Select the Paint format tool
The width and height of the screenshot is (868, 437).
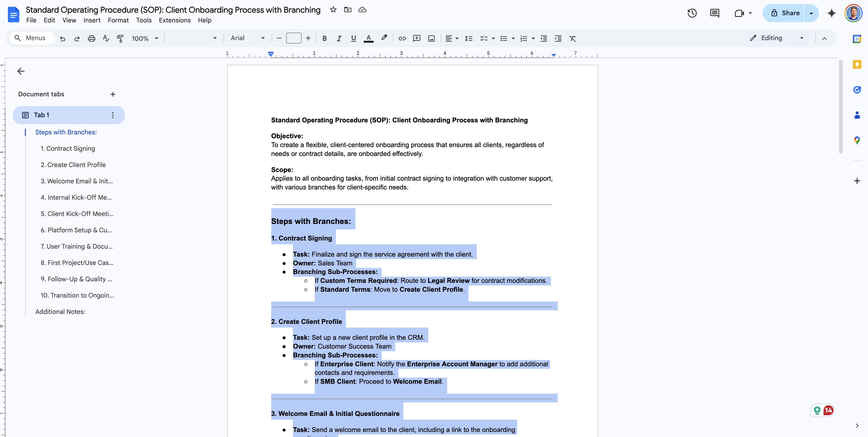pyautogui.click(x=120, y=38)
